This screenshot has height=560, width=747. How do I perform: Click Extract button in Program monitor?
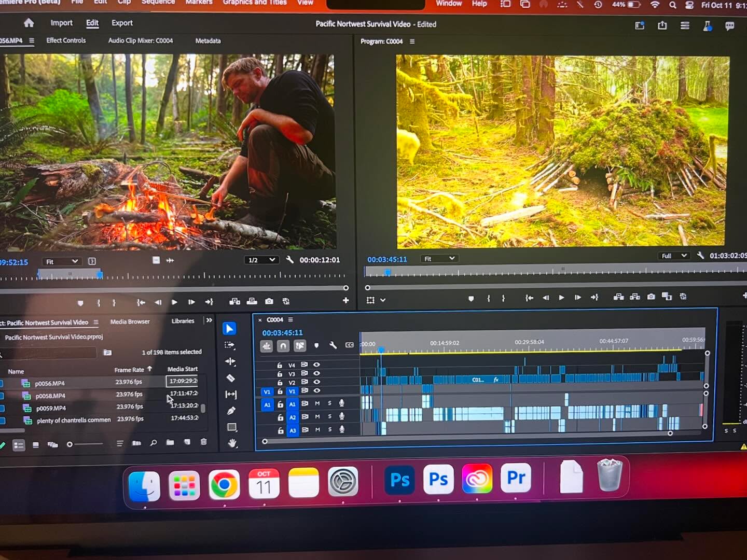coord(634,297)
